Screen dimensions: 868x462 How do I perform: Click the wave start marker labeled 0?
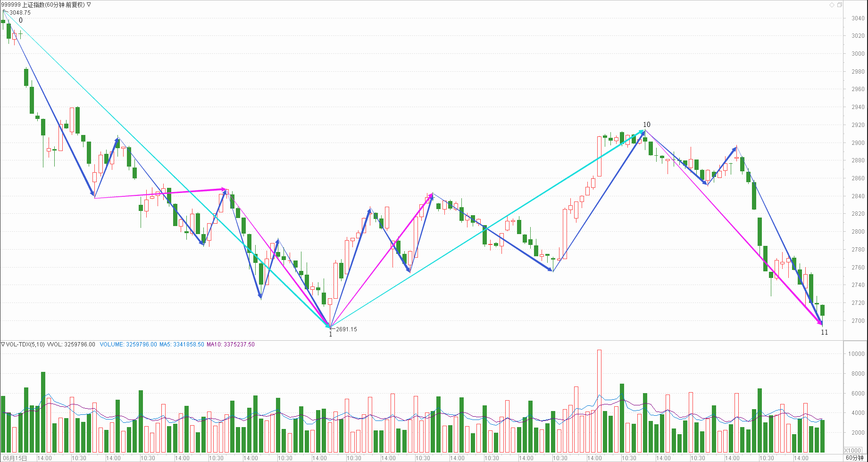[21, 20]
